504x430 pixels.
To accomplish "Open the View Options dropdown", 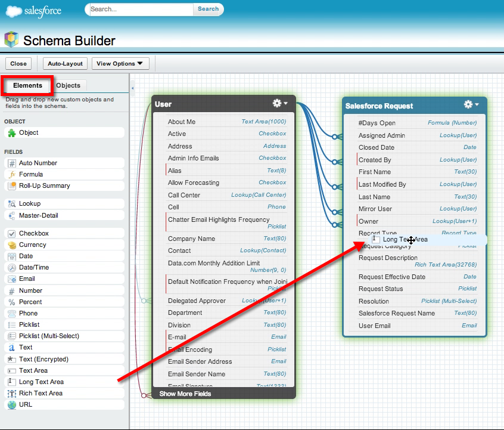I will [x=120, y=64].
